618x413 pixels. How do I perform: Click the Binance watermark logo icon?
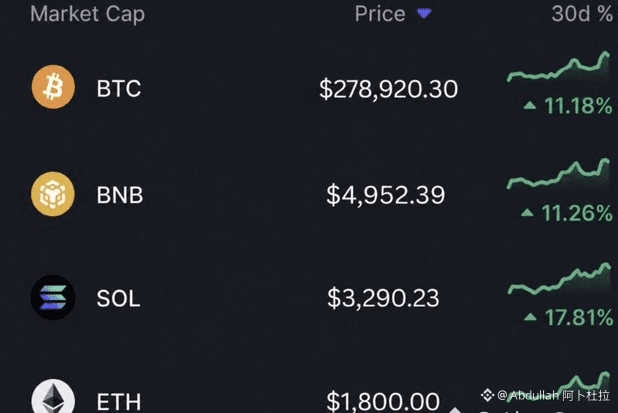pyautogui.click(x=488, y=394)
